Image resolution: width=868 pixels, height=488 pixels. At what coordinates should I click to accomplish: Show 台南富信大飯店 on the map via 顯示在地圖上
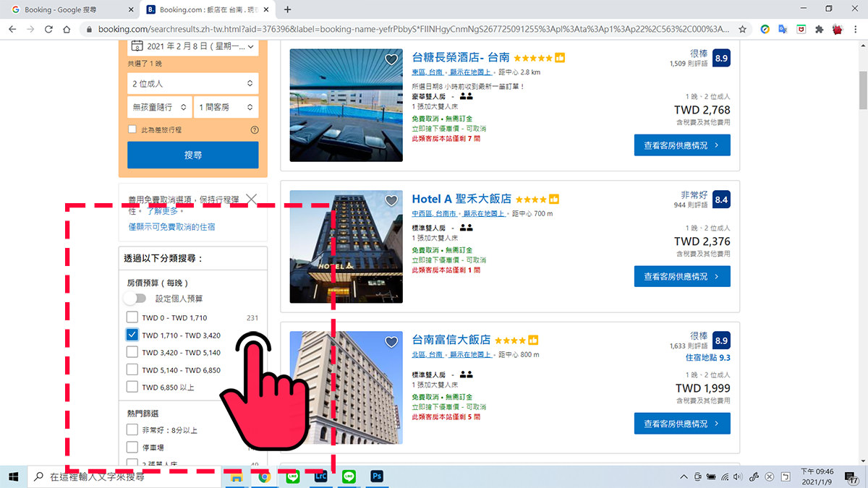tap(470, 355)
